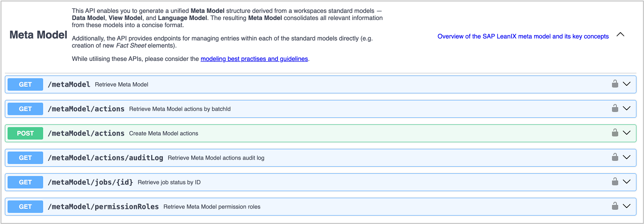This screenshot has height=224, width=644.
Task: Open Overview of SAP LeanIX meta model link
Action: pos(523,36)
